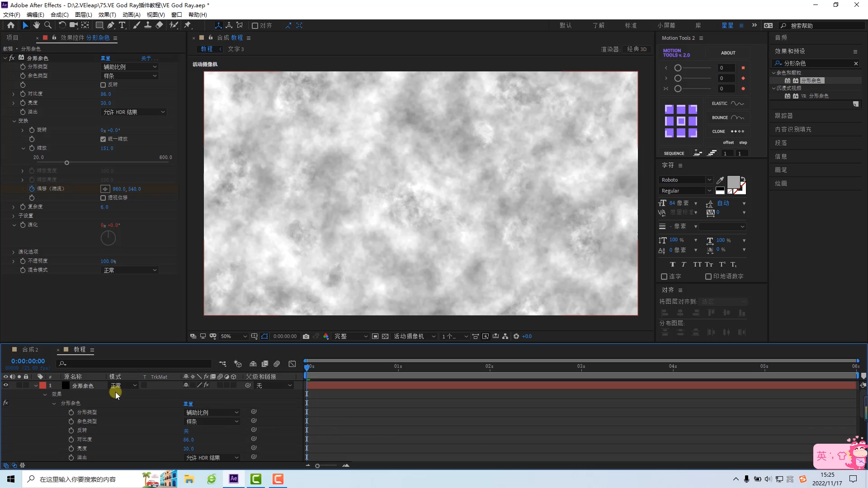
Task: Click the 演化 evolution angle dial
Action: click(108, 238)
